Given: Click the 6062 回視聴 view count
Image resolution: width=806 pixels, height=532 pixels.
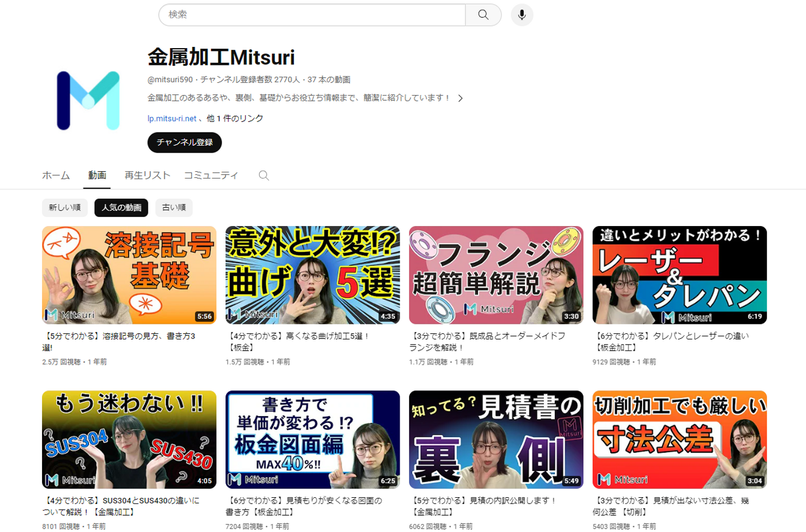Looking at the screenshot, I should click(x=428, y=526).
